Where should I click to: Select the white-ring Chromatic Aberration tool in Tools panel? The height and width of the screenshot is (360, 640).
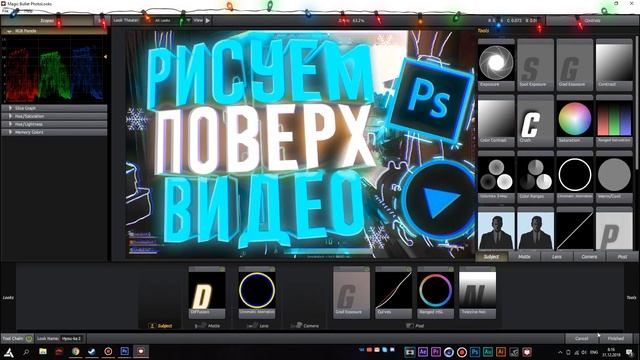point(574,176)
